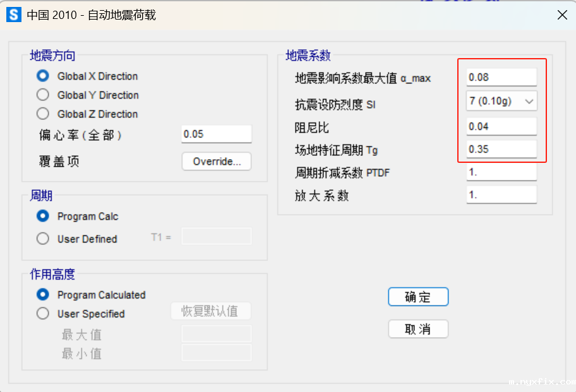Select Program Calculated action height

click(42, 294)
